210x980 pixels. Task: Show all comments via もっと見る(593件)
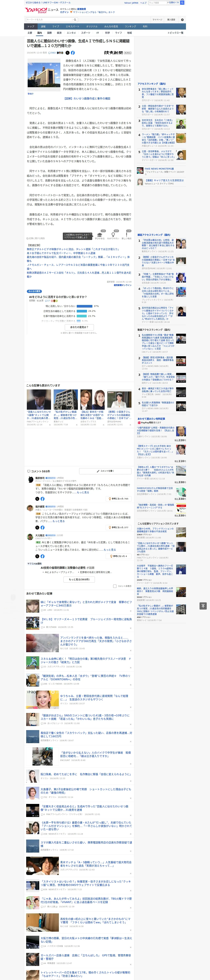pyautogui.click(x=79, y=579)
